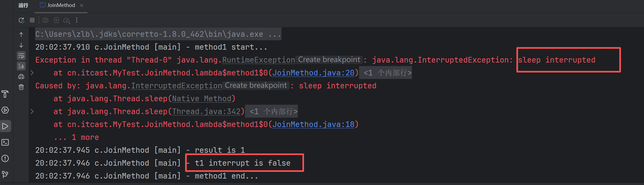Viewport: 644px width, 185px height.
Task: Expand folded frames under Thread.java:342
Action: coord(32,111)
